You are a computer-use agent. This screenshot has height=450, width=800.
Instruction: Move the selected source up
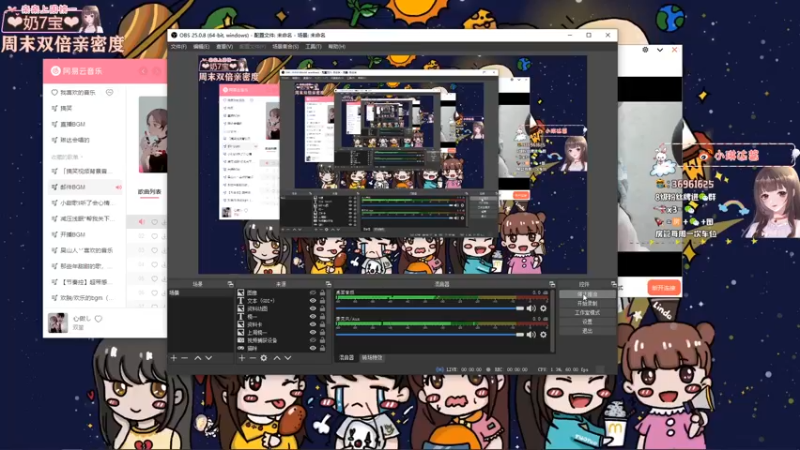[x=277, y=358]
